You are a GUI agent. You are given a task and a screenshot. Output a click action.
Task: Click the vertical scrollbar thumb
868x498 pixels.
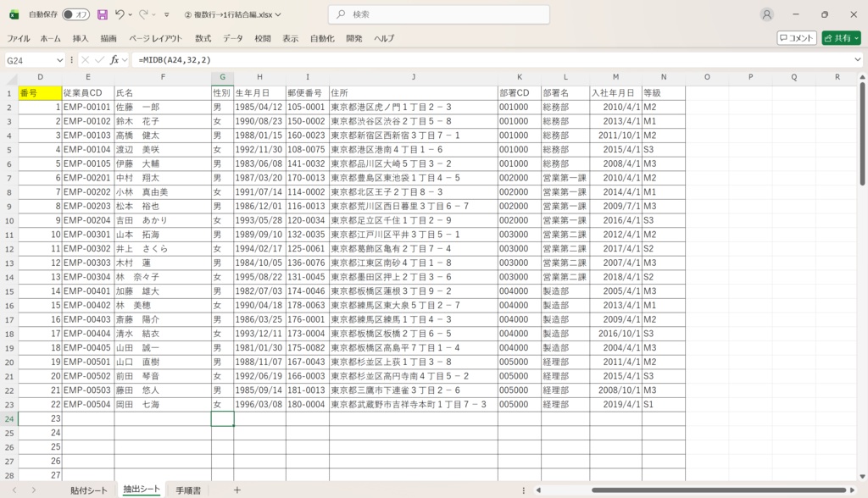(862, 134)
